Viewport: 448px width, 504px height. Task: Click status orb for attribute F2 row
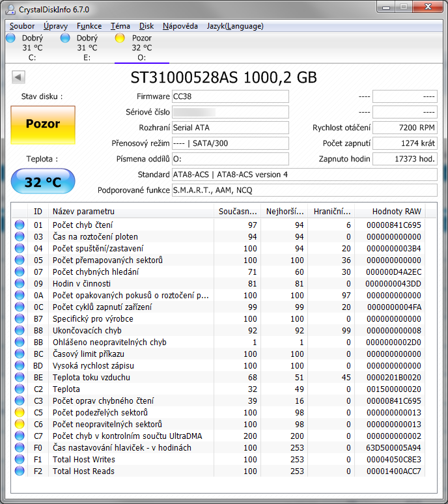[20, 471]
